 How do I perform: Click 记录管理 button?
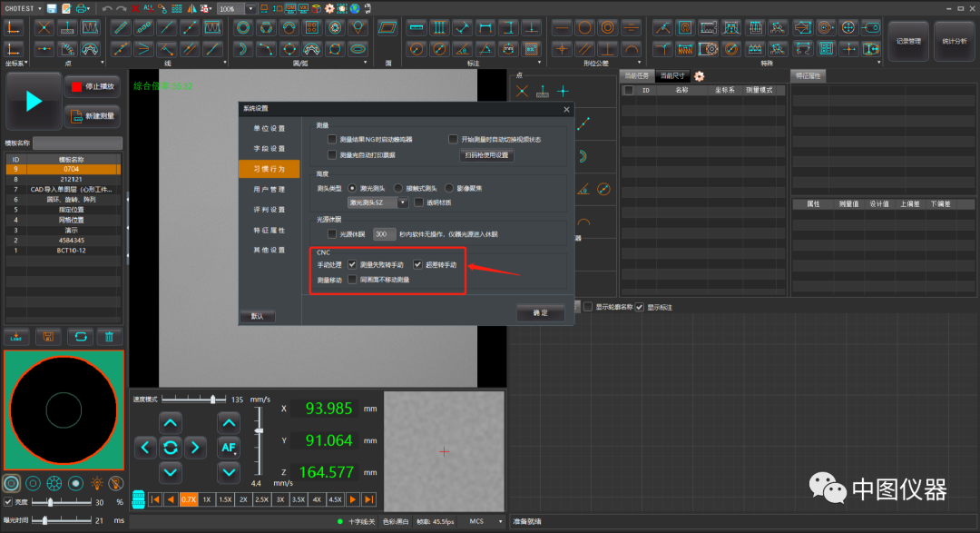pos(908,41)
